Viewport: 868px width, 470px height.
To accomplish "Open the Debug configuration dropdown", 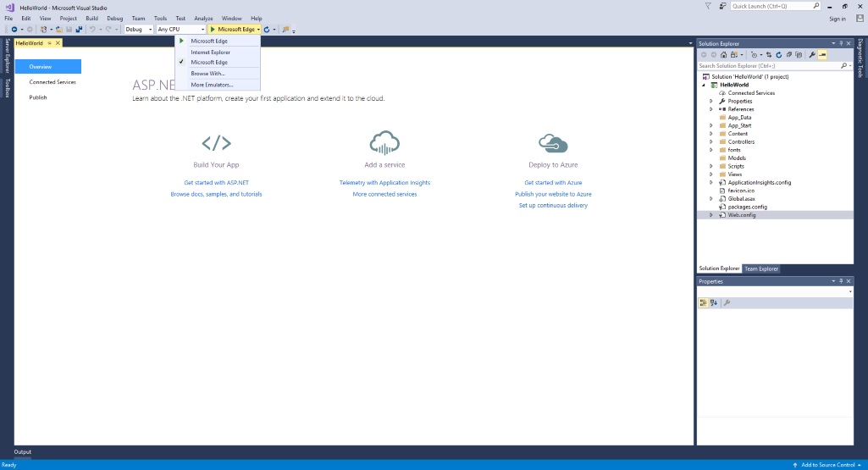I will coord(139,30).
